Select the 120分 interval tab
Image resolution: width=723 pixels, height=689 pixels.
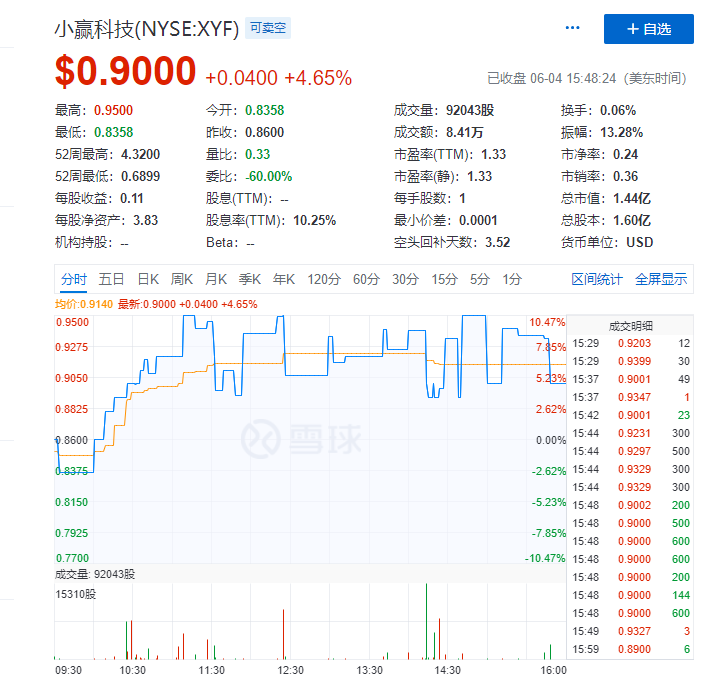click(x=324, y=279)
